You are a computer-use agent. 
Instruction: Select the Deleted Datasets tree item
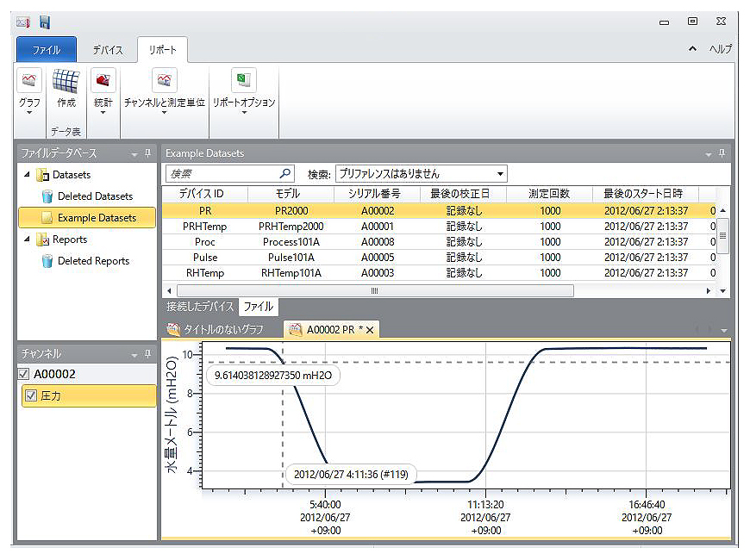95,196
